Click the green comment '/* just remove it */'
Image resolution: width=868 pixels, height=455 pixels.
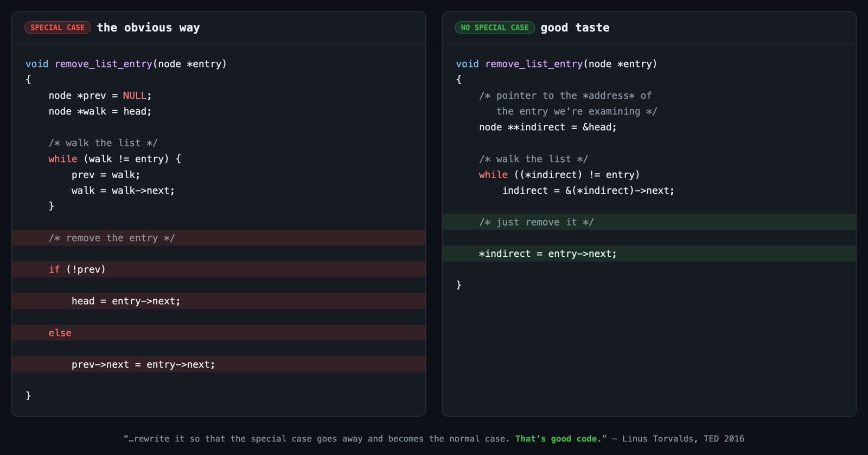[x=649, y=222]
